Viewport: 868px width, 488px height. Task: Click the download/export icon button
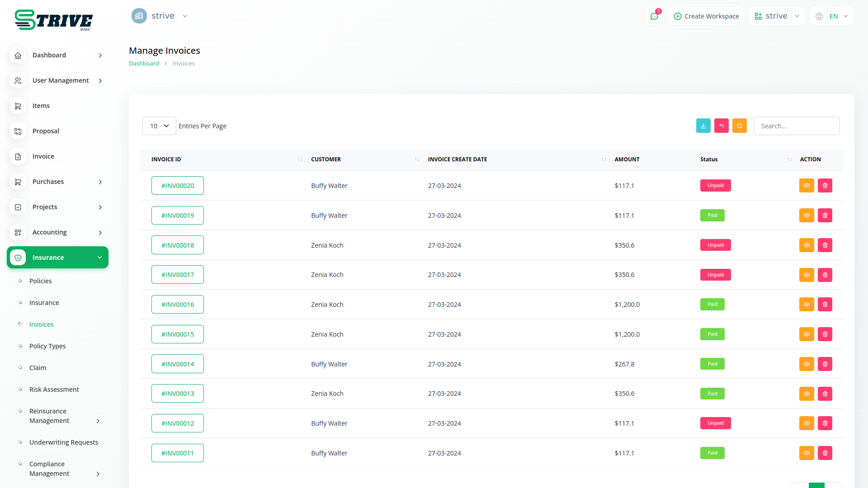point(703,126)
